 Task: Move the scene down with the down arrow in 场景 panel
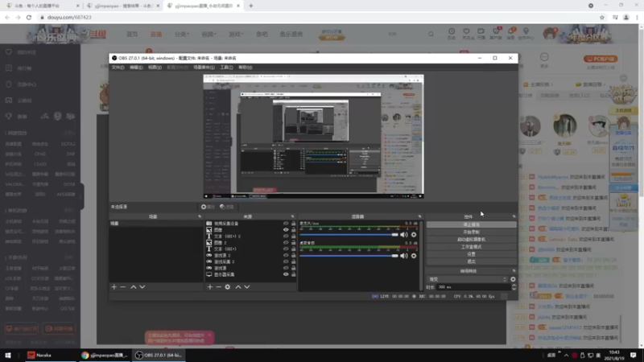coord(142,287)
